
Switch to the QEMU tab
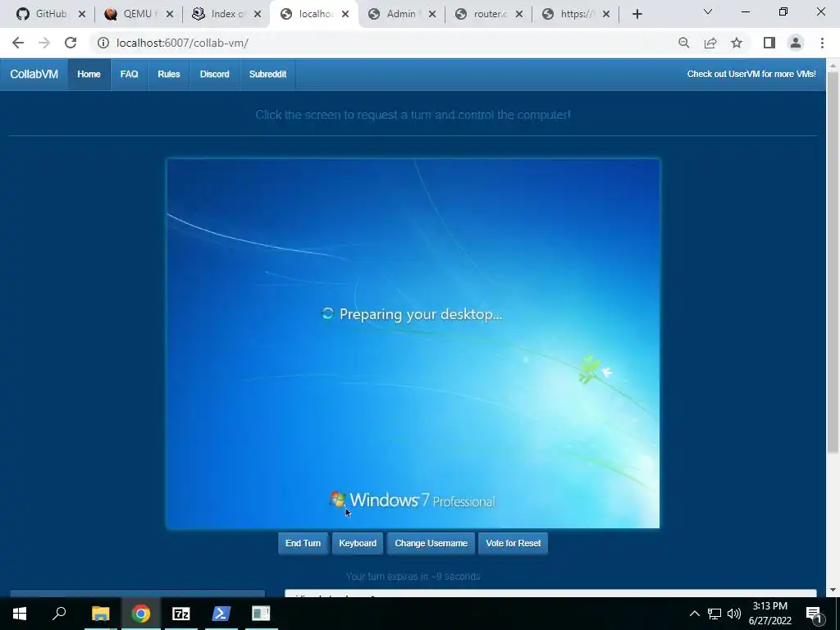pyautogui.click(x=138, y=14)
